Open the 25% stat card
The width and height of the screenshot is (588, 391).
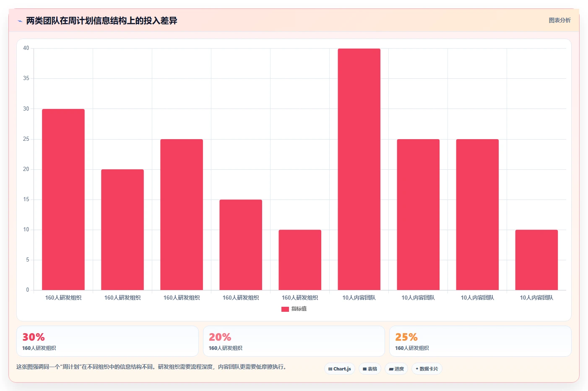[480, 341]
